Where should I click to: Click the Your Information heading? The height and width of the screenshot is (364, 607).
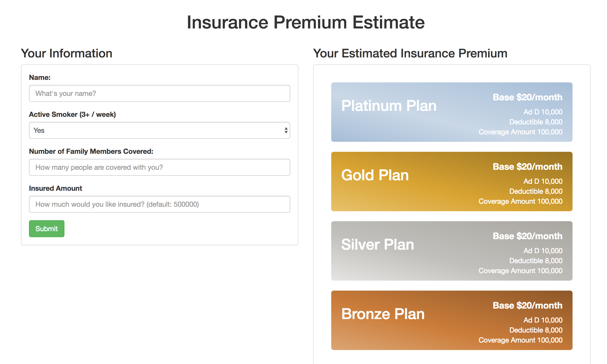click(67, 53)
